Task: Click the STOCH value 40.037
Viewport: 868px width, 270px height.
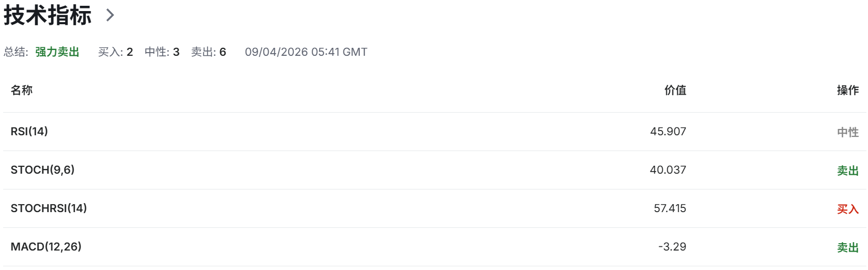Action: coord(668,170)
